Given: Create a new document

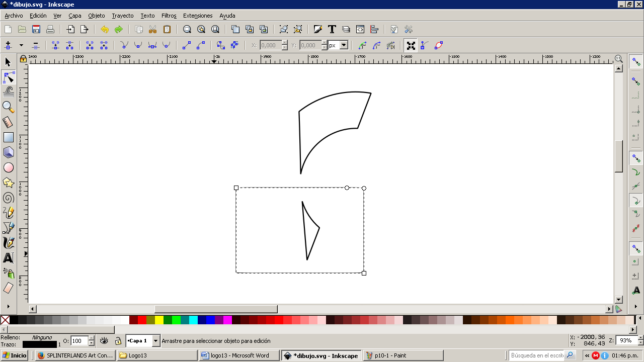Looking at the screenshot, I should [x=8, y=29].
